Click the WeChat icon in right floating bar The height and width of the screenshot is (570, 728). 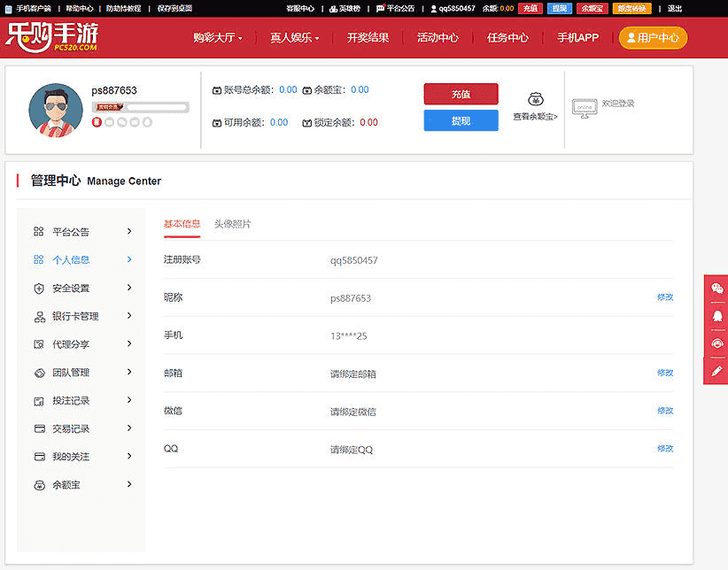(x=716, y=288)
